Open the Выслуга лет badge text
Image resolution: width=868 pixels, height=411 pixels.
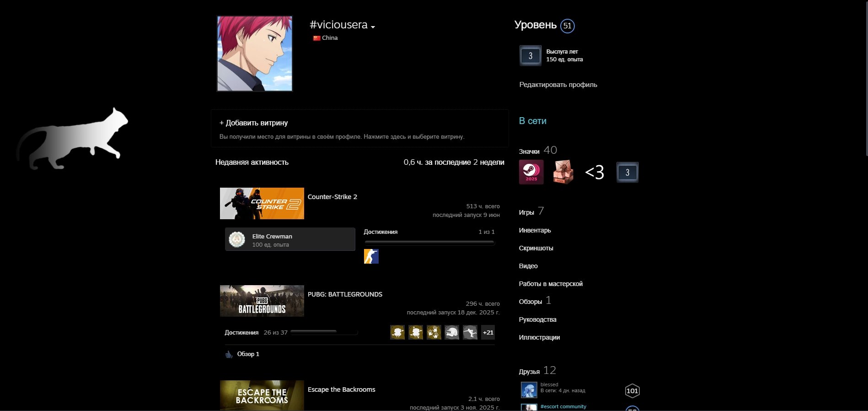click(562, 52)
